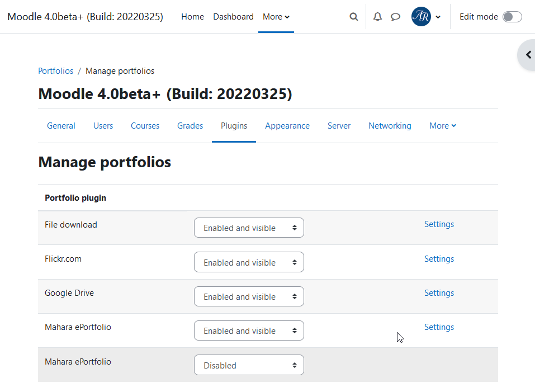Open Flickr.com visibility dropdown

(x=249, y=262)
